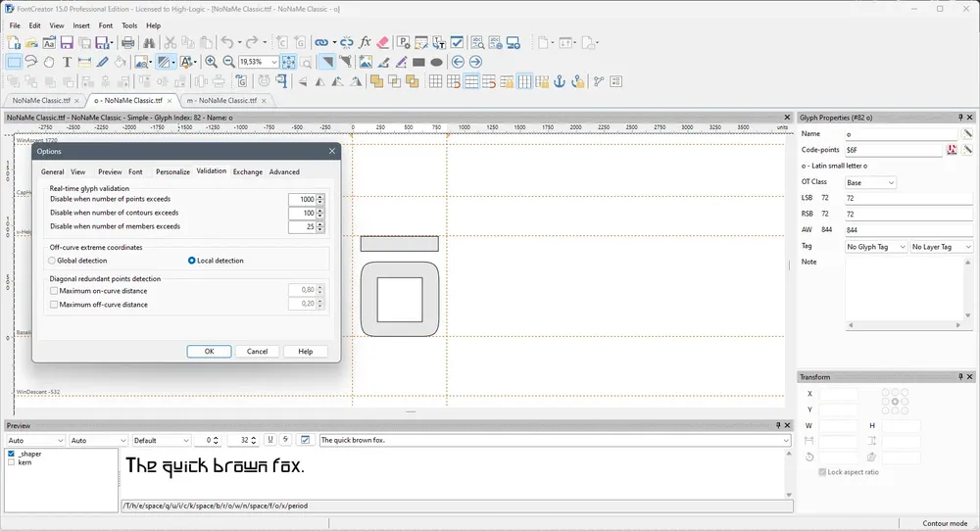Image resolution: width=980 pixels, height=531 pixels.
Task: Toggle the _shaper feature checkbox
Action: pos(11,454)
